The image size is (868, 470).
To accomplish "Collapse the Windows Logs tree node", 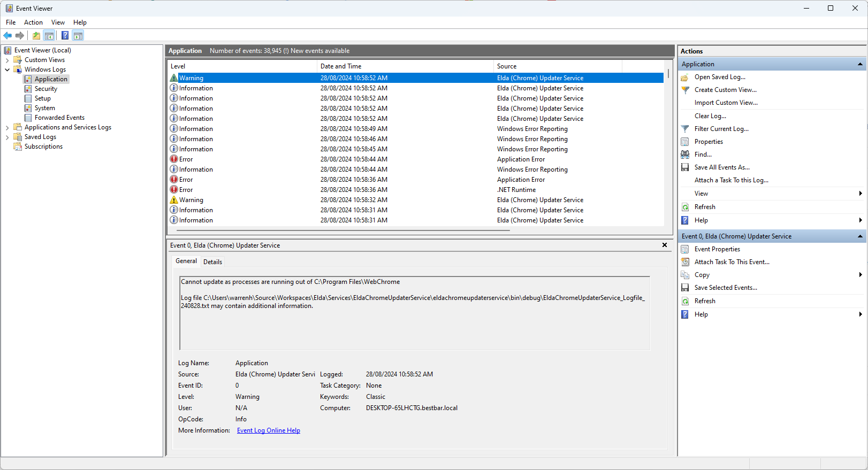I will [7, 70].
